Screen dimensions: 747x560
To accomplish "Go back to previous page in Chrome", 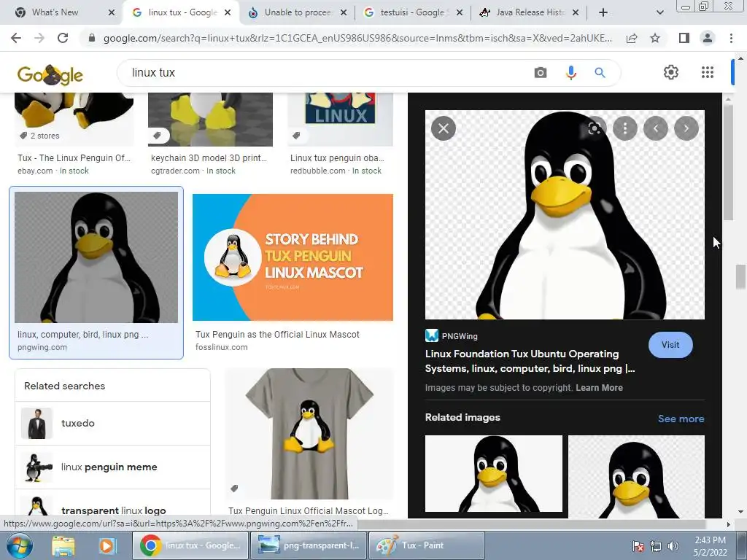I will click(16, 38).
